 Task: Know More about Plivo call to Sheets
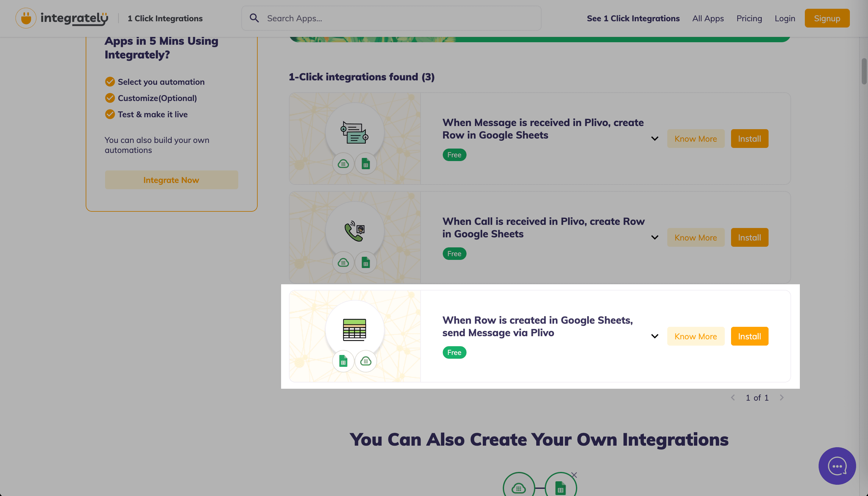696,237
